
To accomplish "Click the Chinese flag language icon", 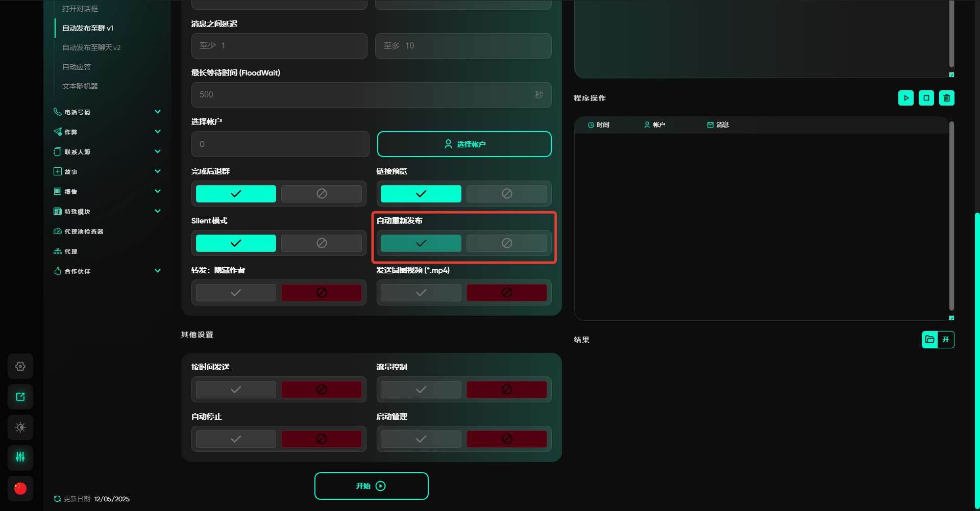I will click(x=20, y=489).
